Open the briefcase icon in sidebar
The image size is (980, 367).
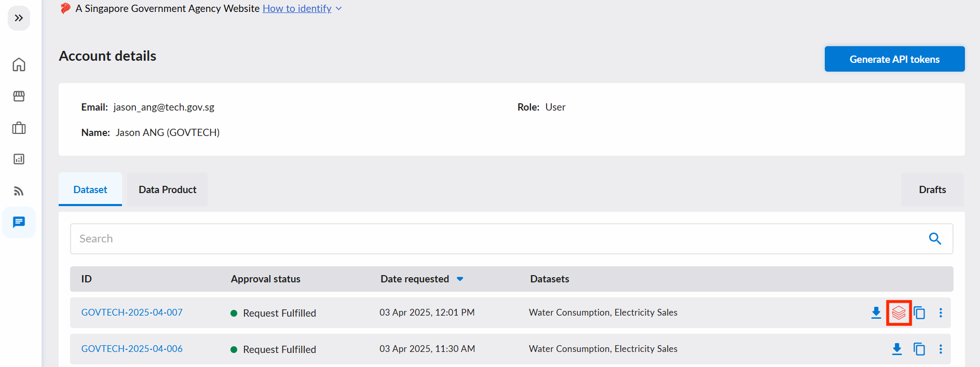pyautogui.click(x=19, y=128)
